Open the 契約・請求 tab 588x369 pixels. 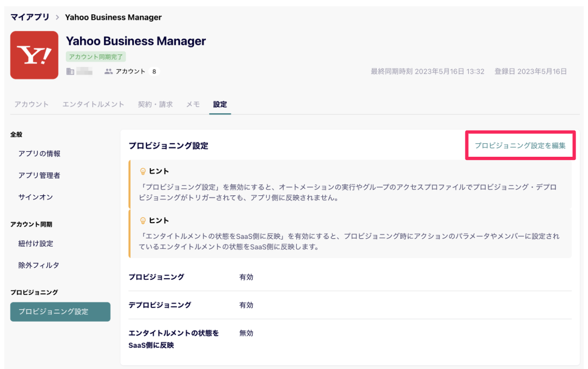(x=155, y=104)
